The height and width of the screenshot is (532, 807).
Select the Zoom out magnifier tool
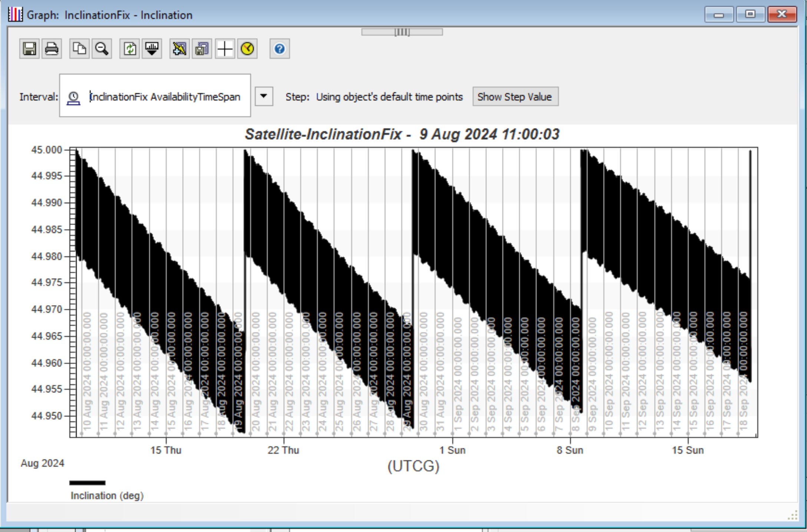102,49
